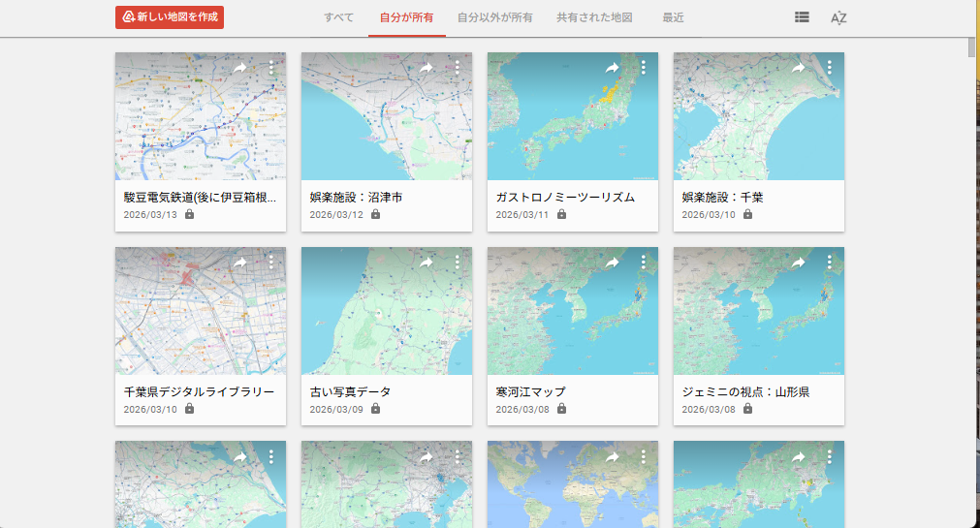Open overflow menu on 古い写真データ card
The image size is (980, 528).
(x=458, y=263)
